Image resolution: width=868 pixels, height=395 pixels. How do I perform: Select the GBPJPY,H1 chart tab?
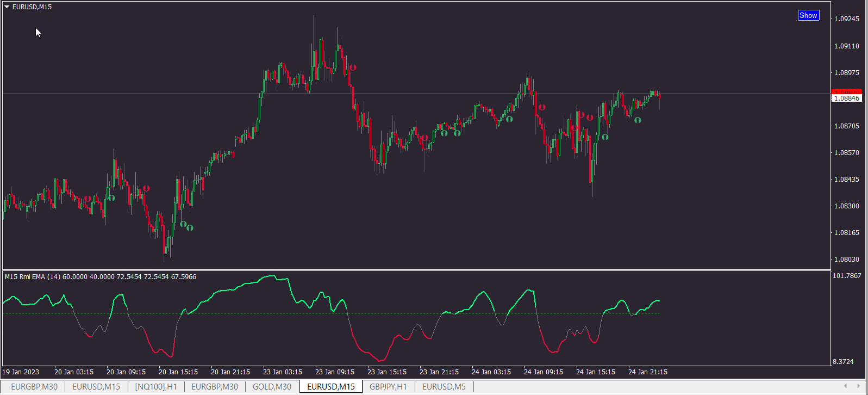(388, 387)
